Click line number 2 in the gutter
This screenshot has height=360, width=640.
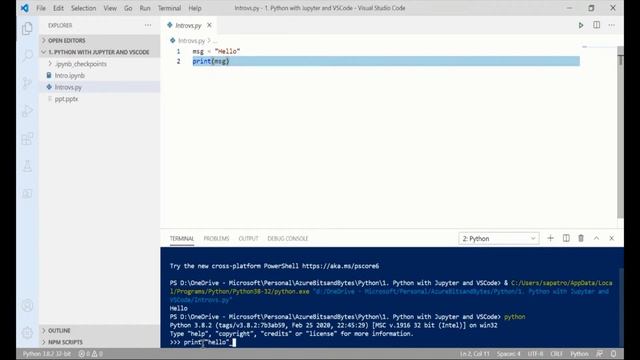(178, 61)
